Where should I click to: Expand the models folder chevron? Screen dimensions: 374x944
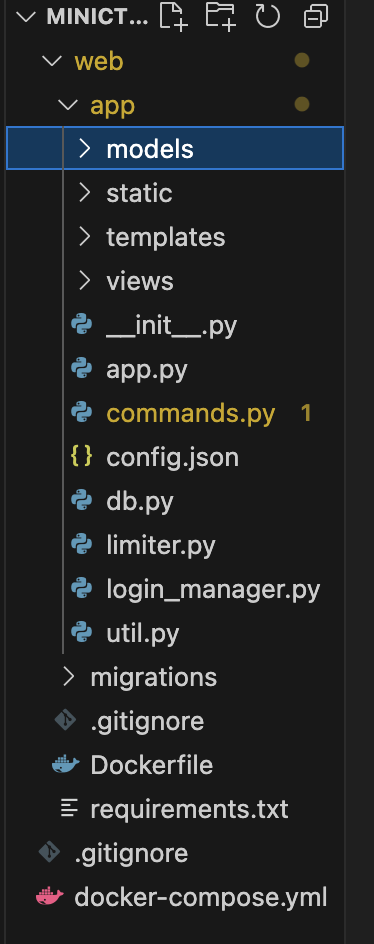85,149
